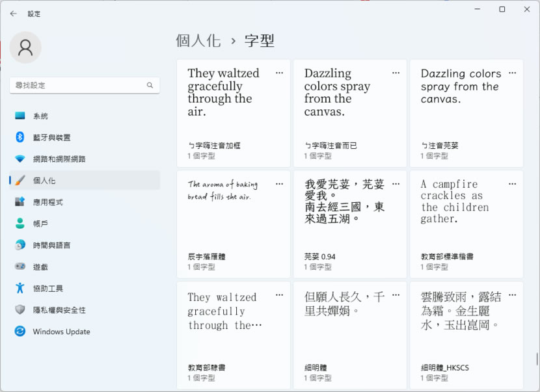
Task: Click the 尋找設定 search box
Action: point(78,85)
